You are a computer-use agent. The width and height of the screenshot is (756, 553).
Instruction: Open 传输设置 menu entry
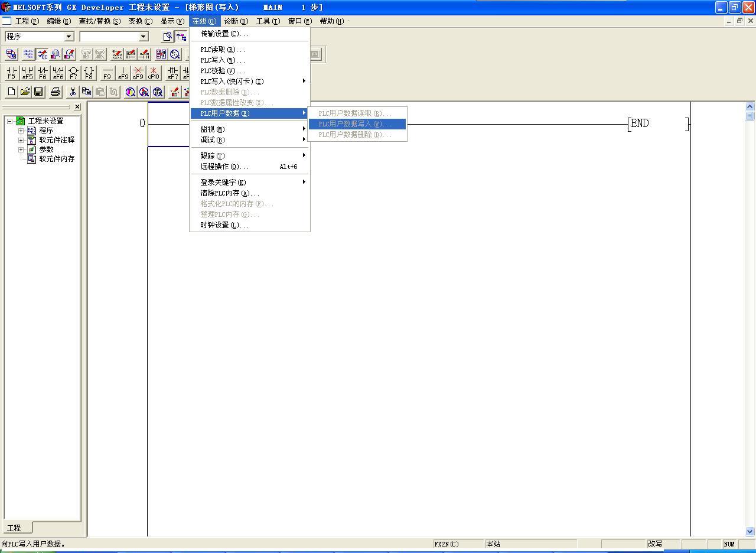pos(224,34)
